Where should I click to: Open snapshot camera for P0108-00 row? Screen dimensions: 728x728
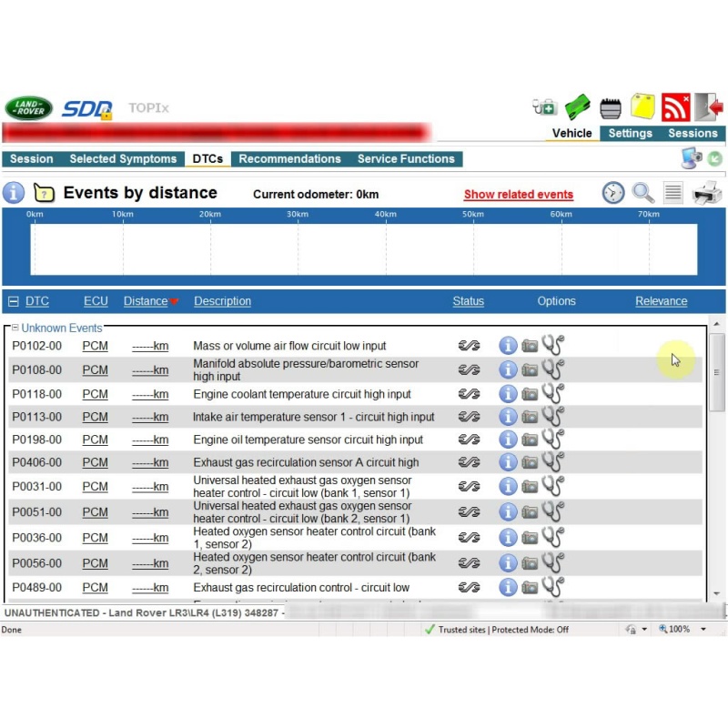[x=530, y=370]
